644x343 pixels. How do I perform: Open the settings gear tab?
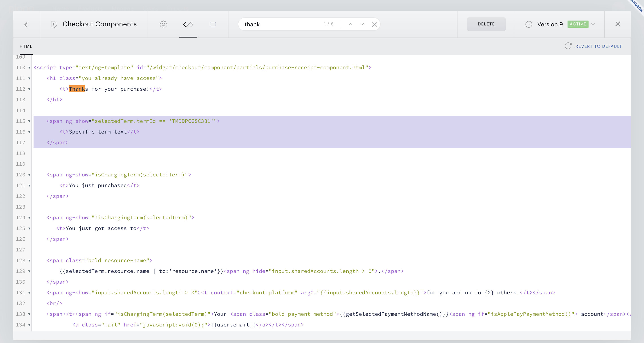click(x=163, y=24)
